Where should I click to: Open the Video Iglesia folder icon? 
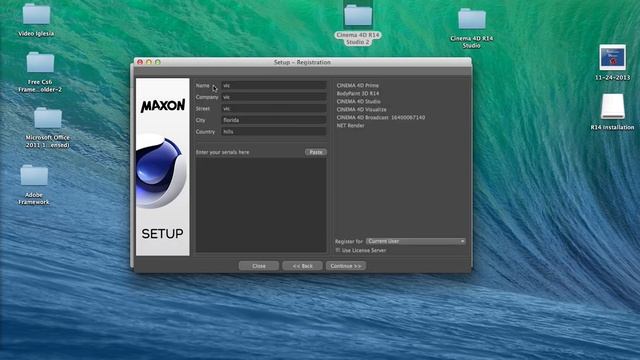36,14
